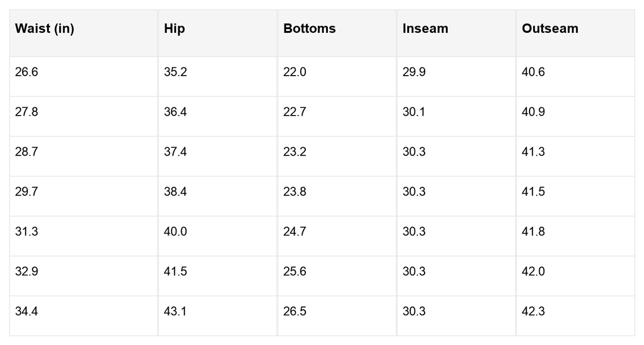Click outseam value 40.6 cell

pos(533,72)
